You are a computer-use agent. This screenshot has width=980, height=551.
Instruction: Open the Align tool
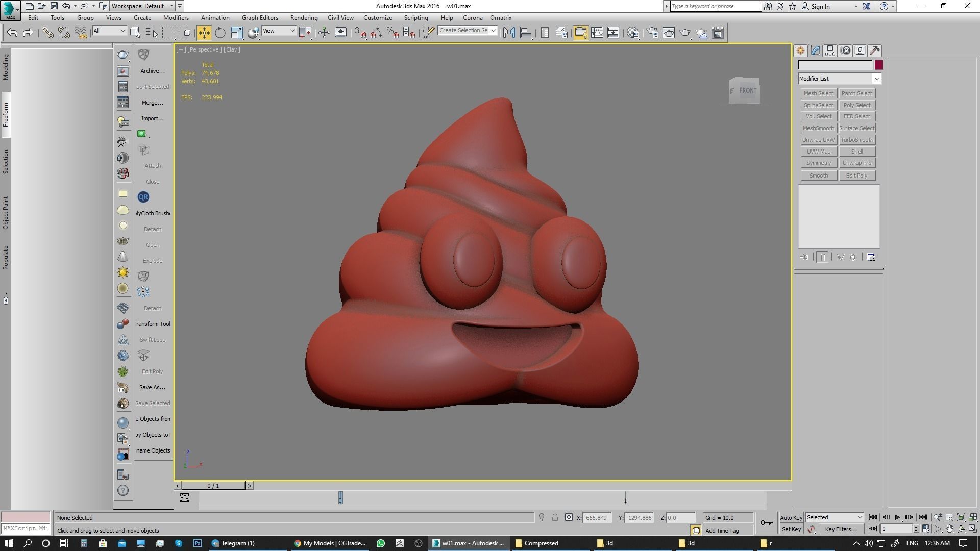coord(526,33)
